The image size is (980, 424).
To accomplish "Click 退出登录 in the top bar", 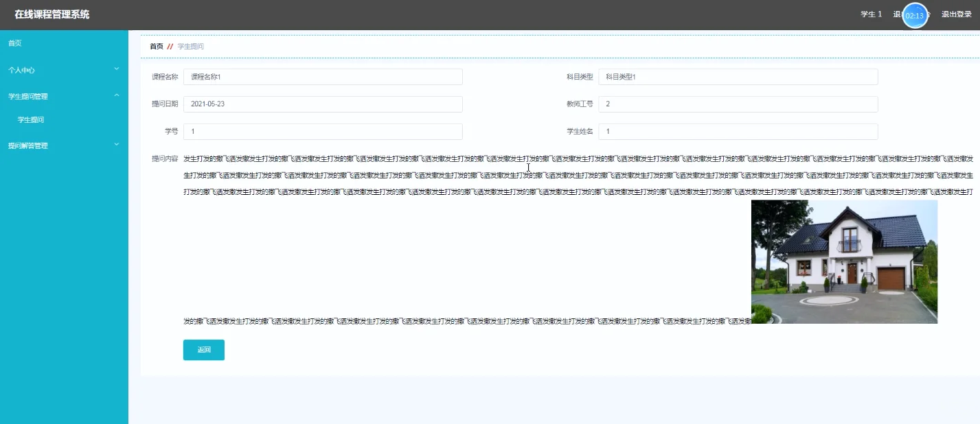I will pyautogui.click(x=955, y=14).
